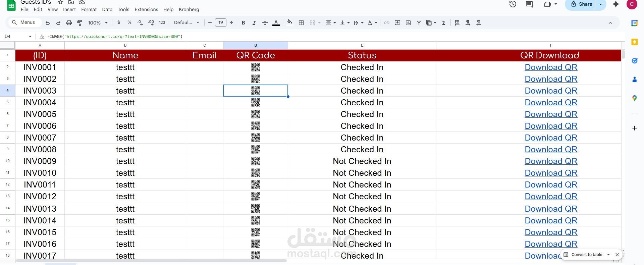The height and width of the screenshot is (265, 644).
Task: Redo the last action
Action: point(58,23)
